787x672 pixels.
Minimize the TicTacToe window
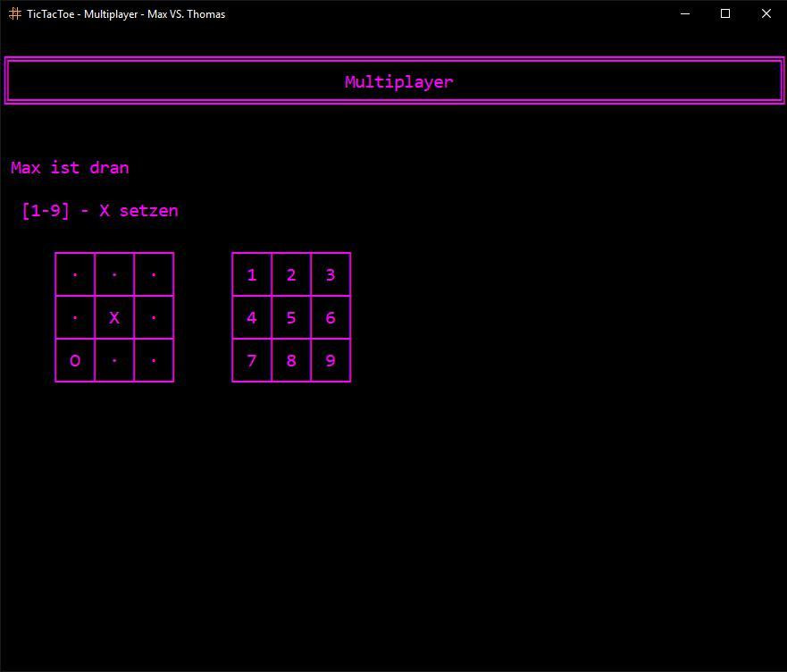pos(684,13)
